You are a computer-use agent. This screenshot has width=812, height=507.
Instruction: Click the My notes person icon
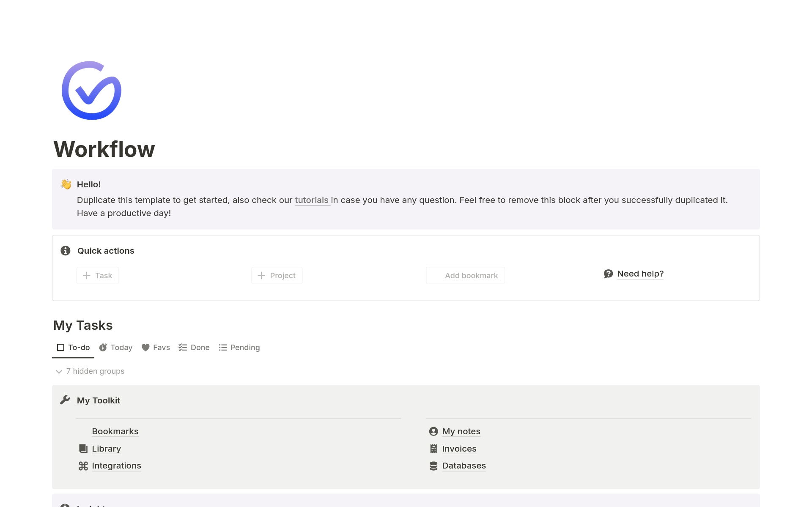[433, 431]
